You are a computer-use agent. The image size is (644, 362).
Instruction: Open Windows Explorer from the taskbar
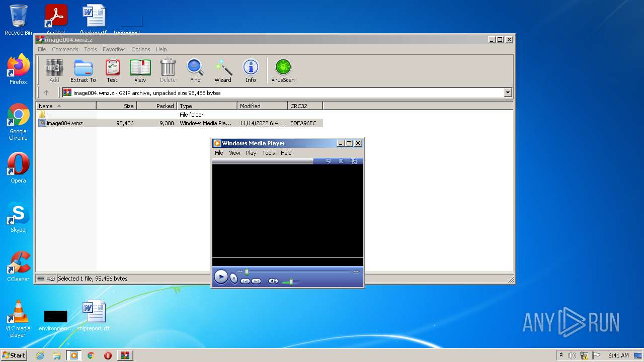coord(57,355)
